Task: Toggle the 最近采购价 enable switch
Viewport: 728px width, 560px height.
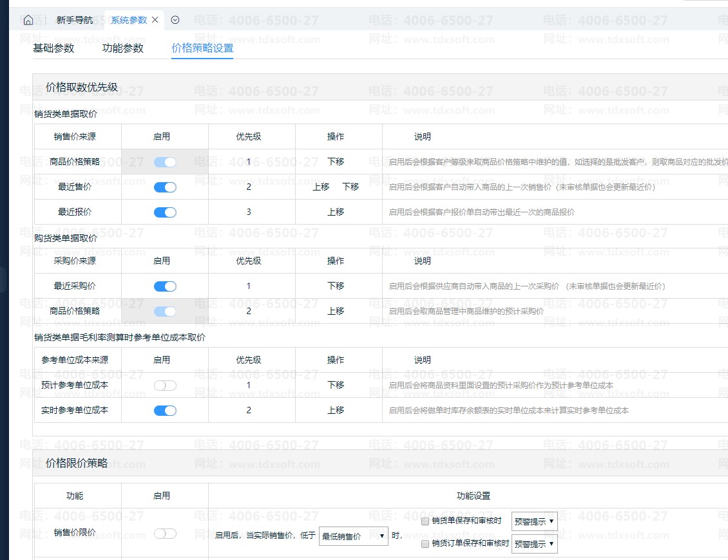Action: click(165, 286)
